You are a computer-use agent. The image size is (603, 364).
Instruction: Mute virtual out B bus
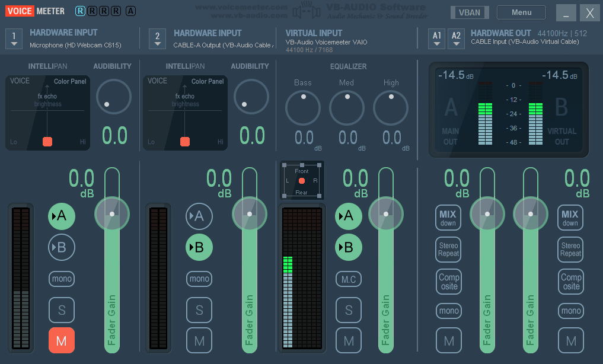coord(571,340)
